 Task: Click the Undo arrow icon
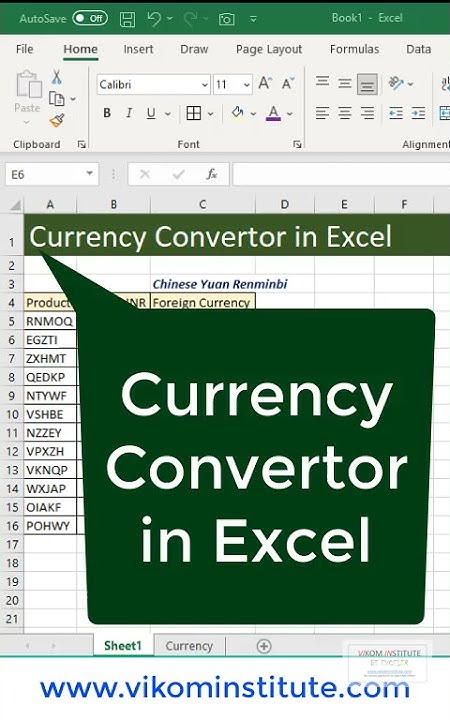154,18
